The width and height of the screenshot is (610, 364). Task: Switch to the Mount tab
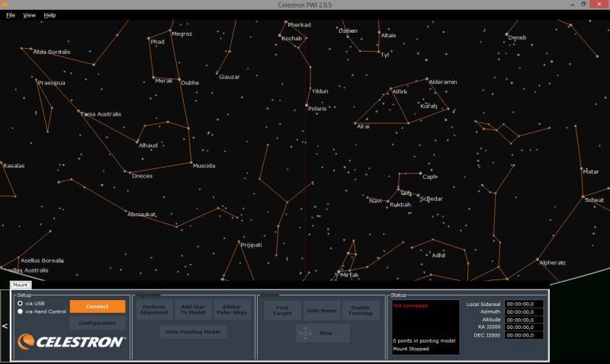coord(21,285)
